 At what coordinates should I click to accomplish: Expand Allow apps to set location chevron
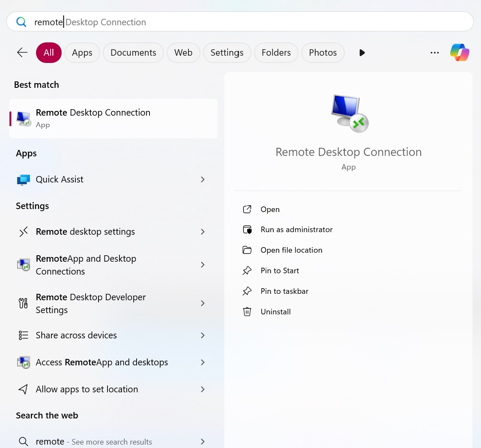click(203, 389)
